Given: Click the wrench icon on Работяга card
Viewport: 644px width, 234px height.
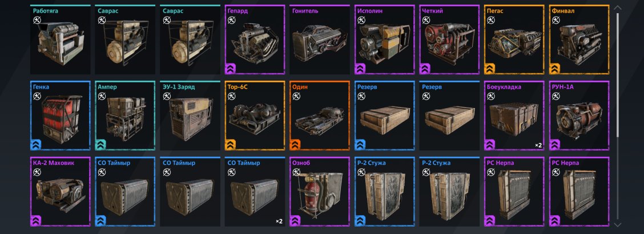Looking at the screenshot, I should 37,20.
